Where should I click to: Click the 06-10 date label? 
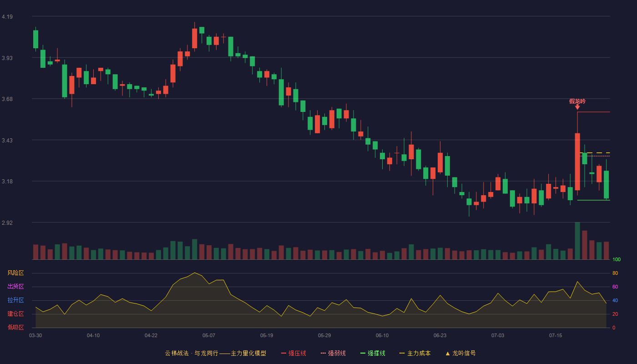pyautogui.click(x=382, y=335)
